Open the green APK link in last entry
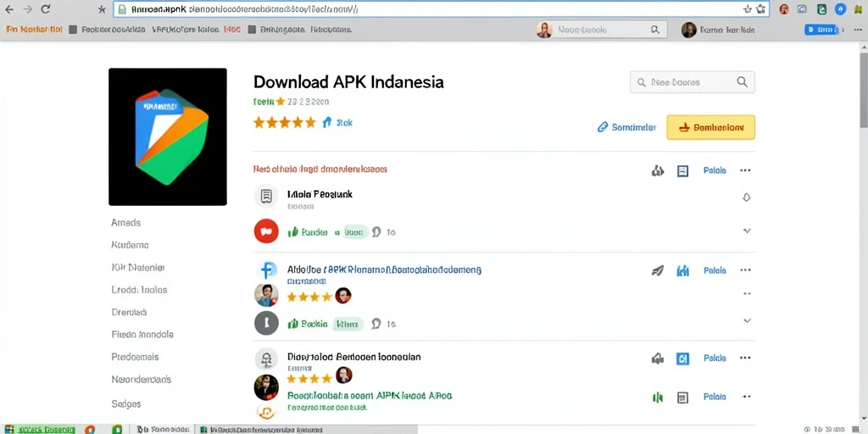 click(x=370, y=396)
